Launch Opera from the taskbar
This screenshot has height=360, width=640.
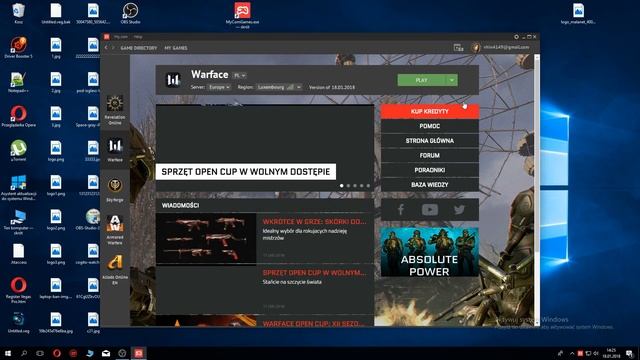coord(57,353)
